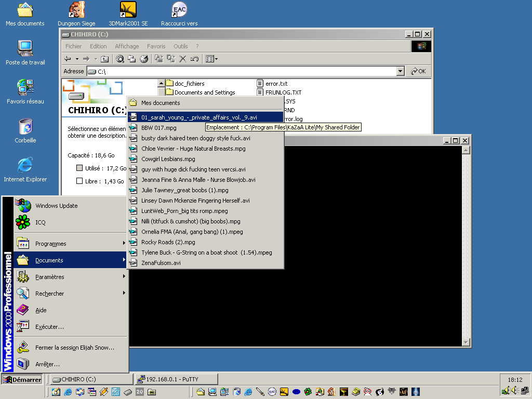Image resolution: width=532 pixels, height=399 pixels.
Task: Click the PuTTY scrollbar up arrow
Action: (x=466, y=150)
